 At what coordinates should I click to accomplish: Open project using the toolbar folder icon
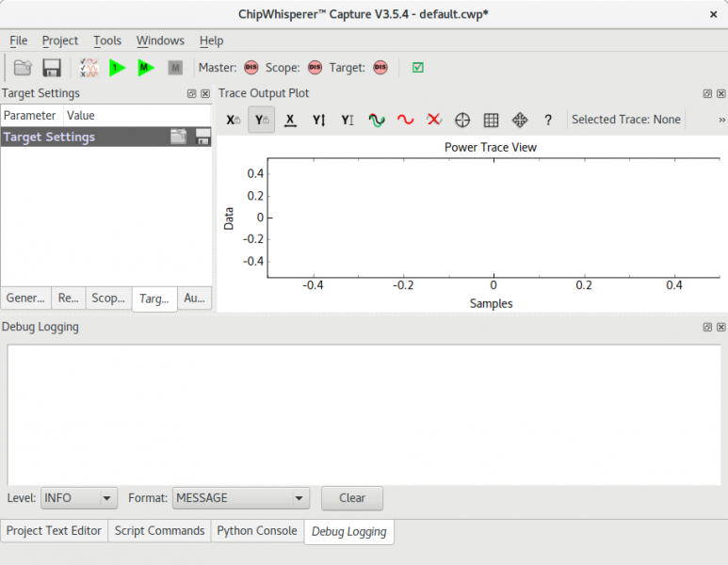coord(24,68)
